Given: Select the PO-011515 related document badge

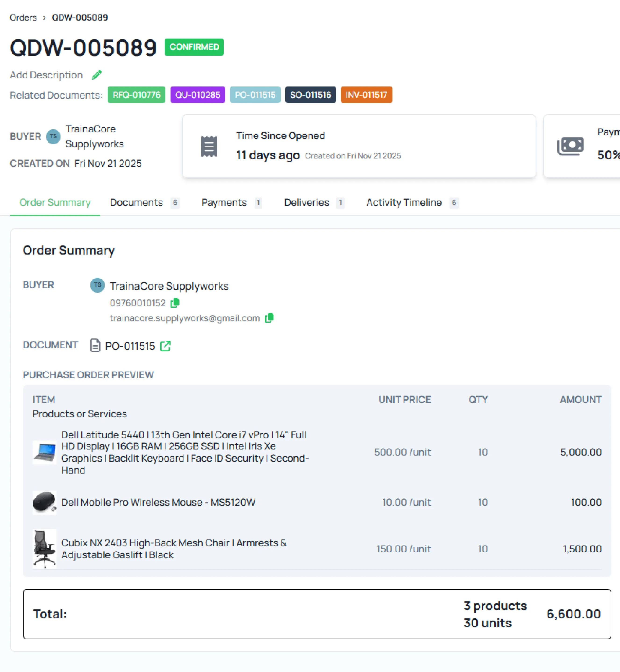Looking at the screenshot, I should click(x=255, y=95).
